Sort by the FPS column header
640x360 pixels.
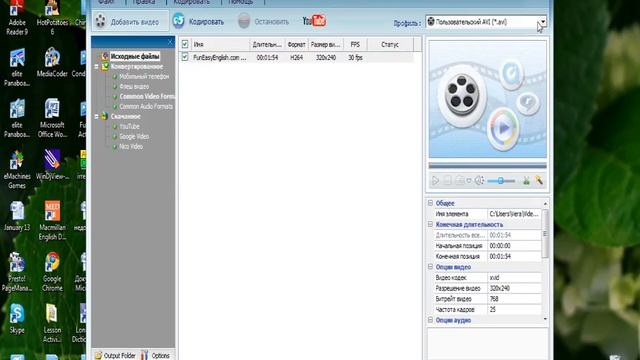coord(355,44)
